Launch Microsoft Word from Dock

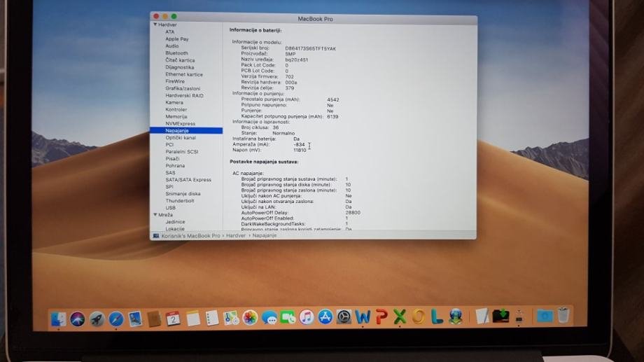click(363, 316)
